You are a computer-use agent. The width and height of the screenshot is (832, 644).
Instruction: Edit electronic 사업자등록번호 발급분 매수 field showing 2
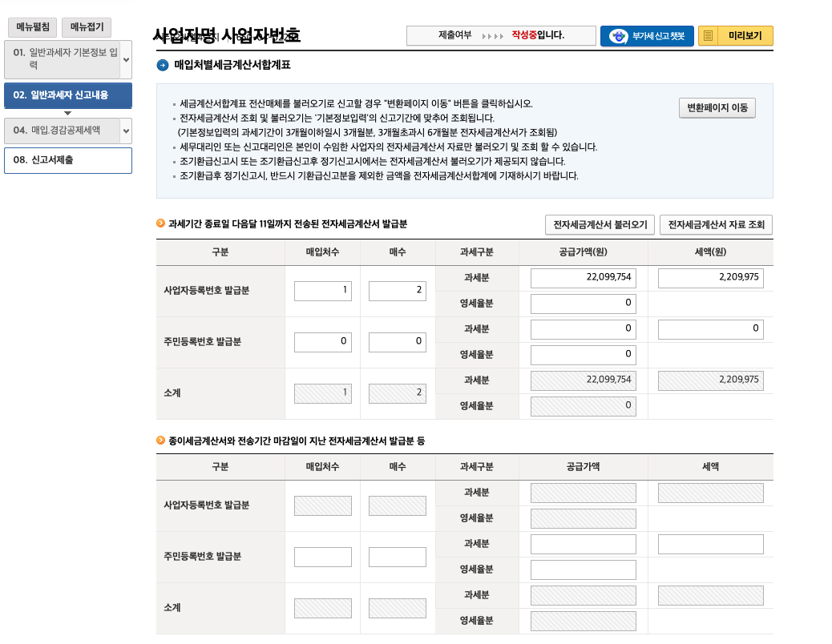click(x=398, y=291)
